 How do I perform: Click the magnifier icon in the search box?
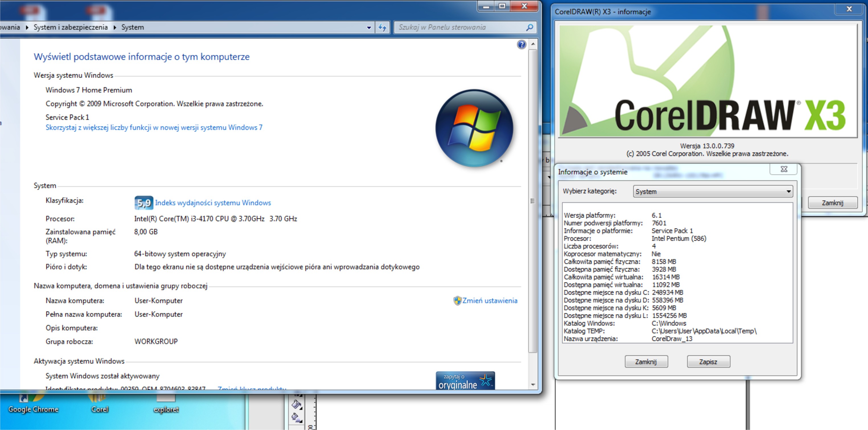tap(529, 27)
